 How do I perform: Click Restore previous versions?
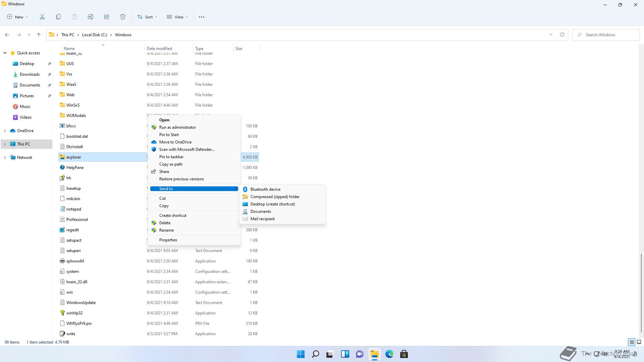tap(194, 179)
